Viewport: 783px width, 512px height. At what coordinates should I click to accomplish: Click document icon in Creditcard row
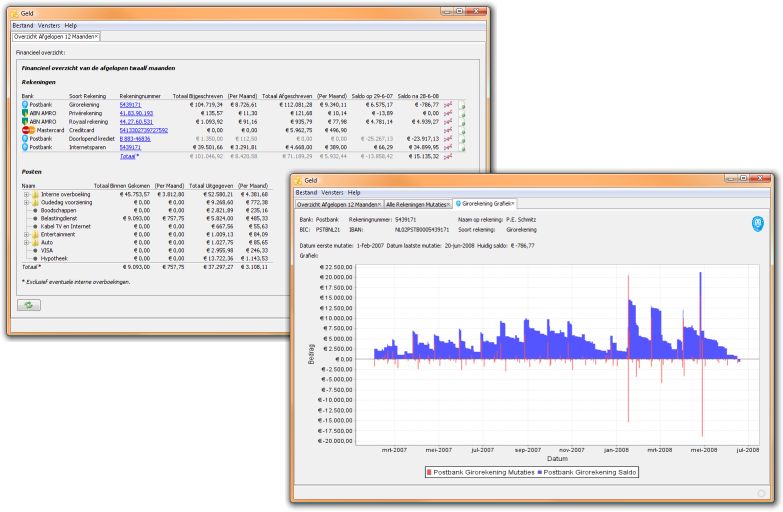[462, 131]
